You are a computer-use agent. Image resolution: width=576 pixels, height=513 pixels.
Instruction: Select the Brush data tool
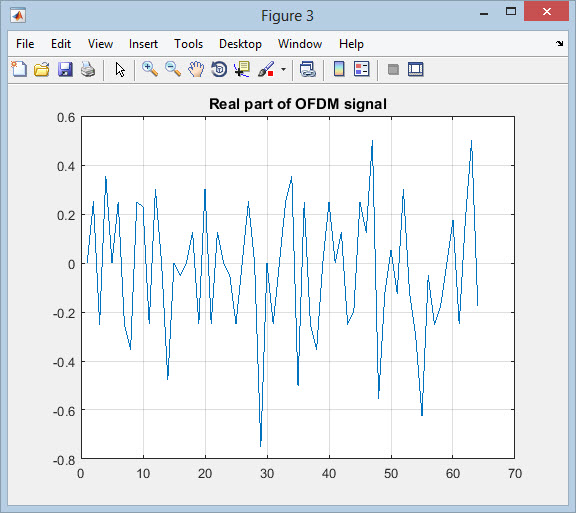tap(266, 69)
